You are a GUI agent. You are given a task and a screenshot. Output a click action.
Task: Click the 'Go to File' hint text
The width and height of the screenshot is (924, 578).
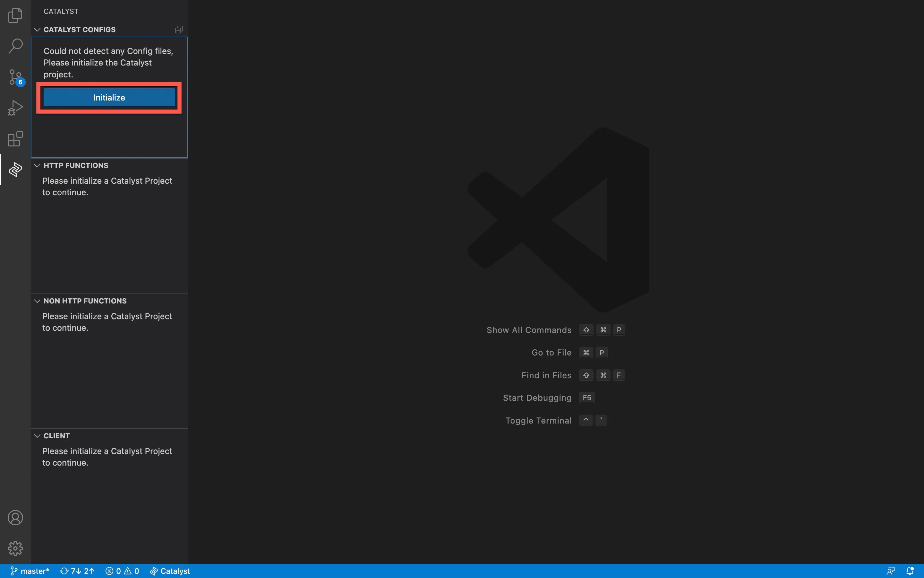tap(551, 353)
